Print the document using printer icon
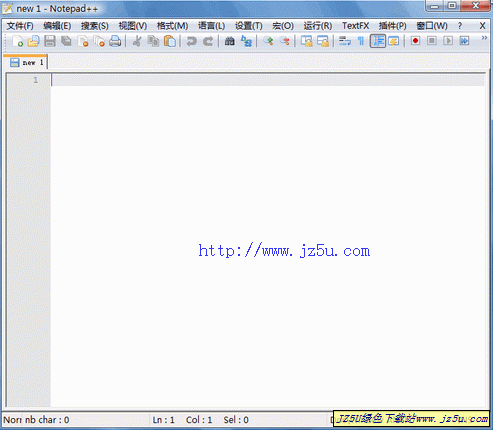Screen dimensions: 493x430 pos(115,41)
